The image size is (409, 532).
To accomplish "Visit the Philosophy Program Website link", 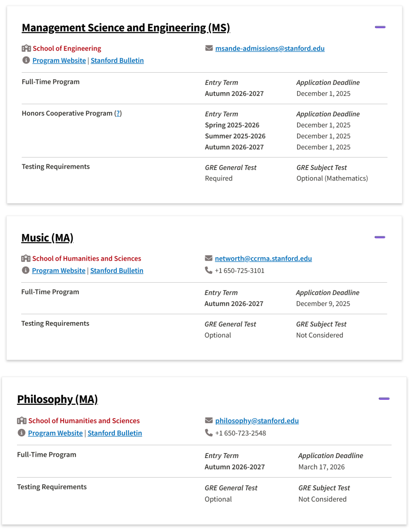I will click(55, 433).
